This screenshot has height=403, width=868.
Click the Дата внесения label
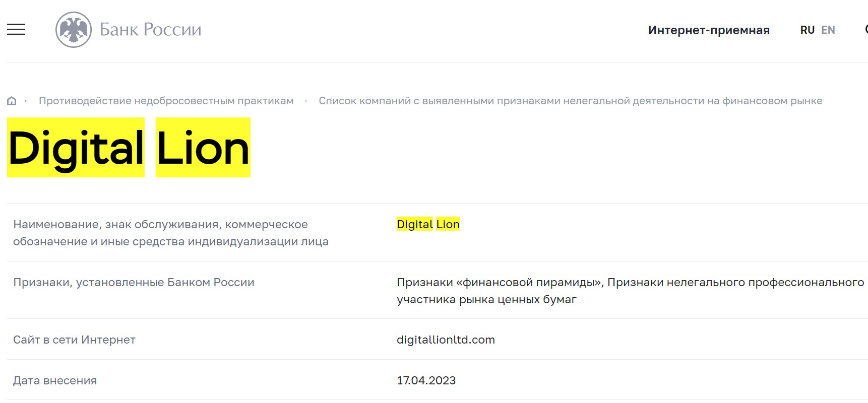pyautogui.click(x=55, y=380)
